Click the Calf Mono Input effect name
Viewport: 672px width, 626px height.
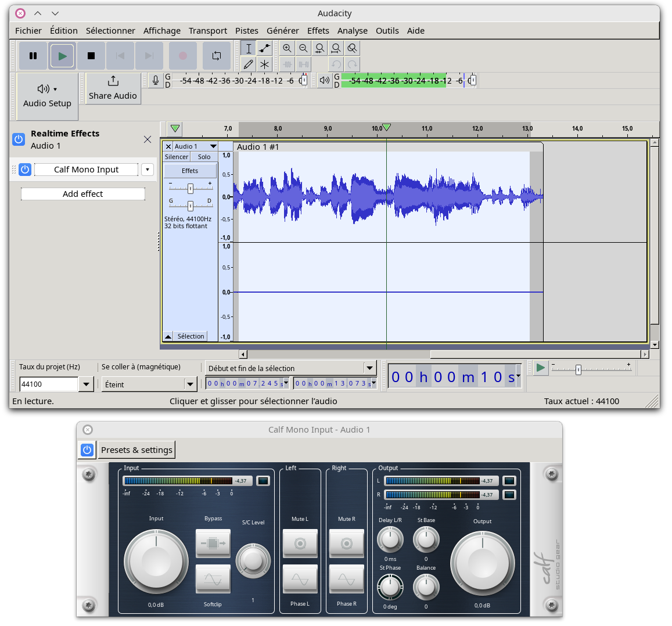point(86,170)
